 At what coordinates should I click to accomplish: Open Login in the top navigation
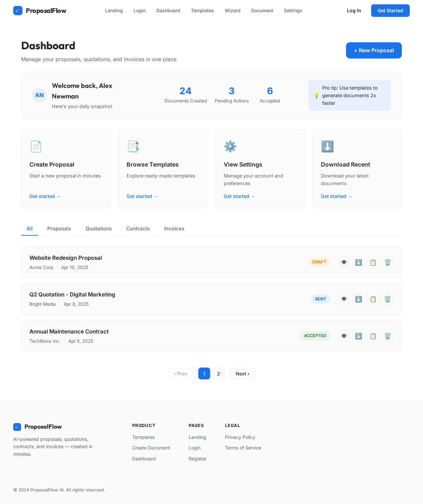tap(139, 11)
